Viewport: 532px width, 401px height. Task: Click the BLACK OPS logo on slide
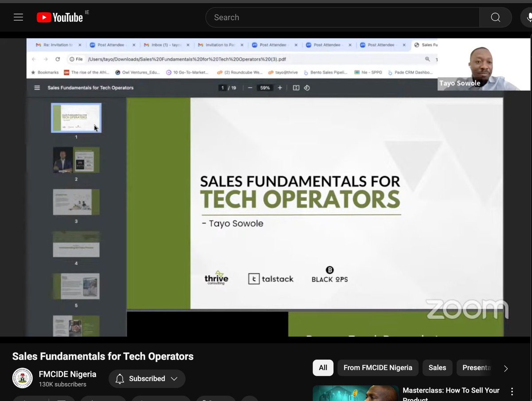(329, 274)
